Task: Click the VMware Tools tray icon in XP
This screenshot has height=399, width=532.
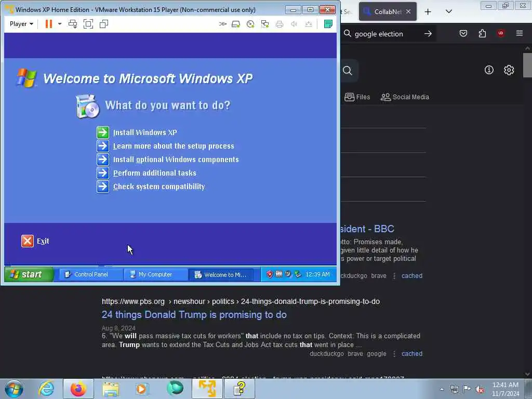Action: pyautogui.click(x=279, y=274)
